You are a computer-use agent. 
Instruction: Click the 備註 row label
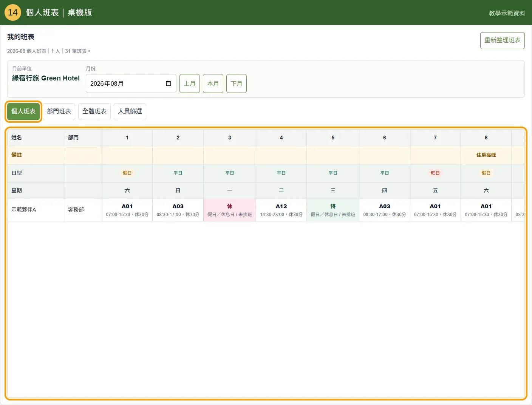[17, 155]
